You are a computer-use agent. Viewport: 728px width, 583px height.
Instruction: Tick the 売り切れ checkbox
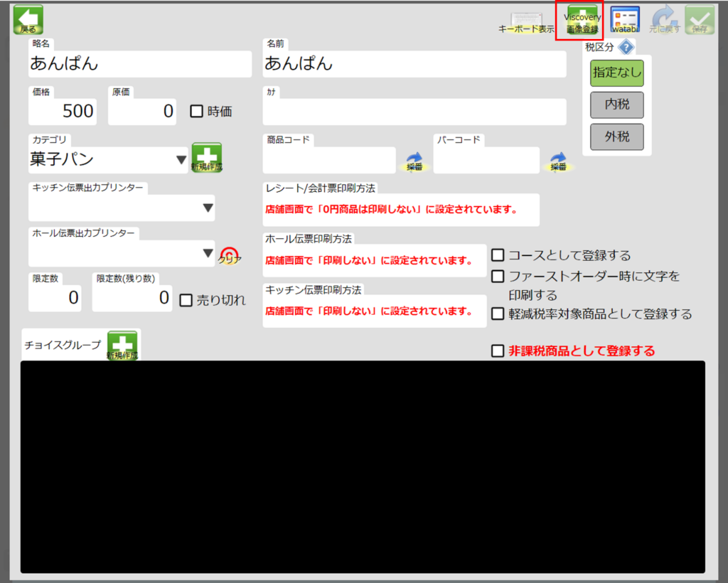click(186, 300)
